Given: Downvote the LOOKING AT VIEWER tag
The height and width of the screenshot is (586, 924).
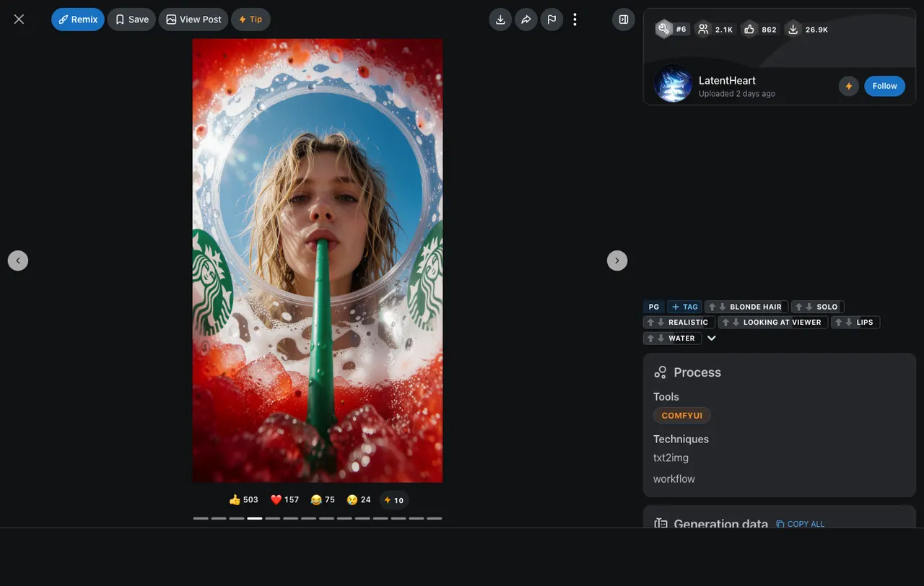Looking at the screenshot, I should click(x=736, y=323).
